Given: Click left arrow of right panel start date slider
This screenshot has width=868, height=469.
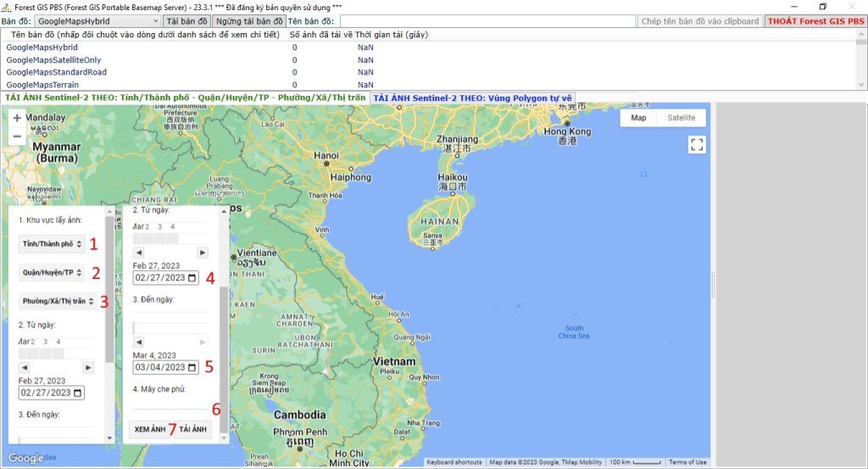Looking at the screenshot, I should pos(138,253).
